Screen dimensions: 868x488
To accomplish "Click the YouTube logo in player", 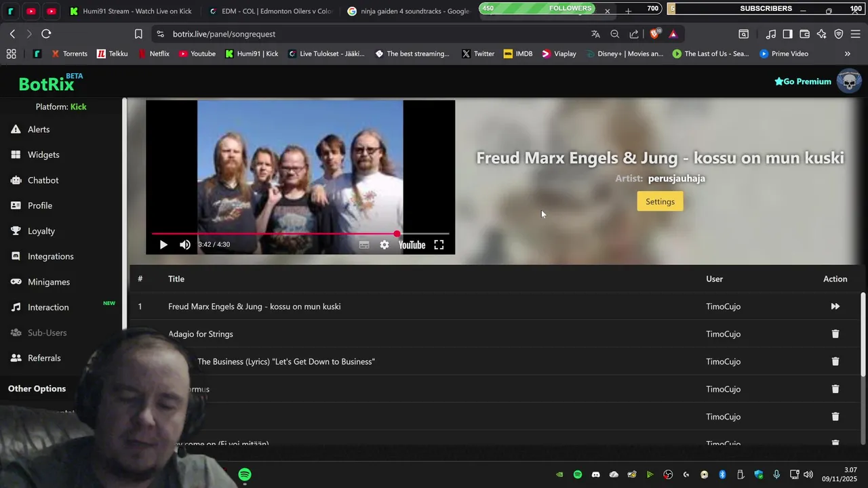I will pos(412,245).
